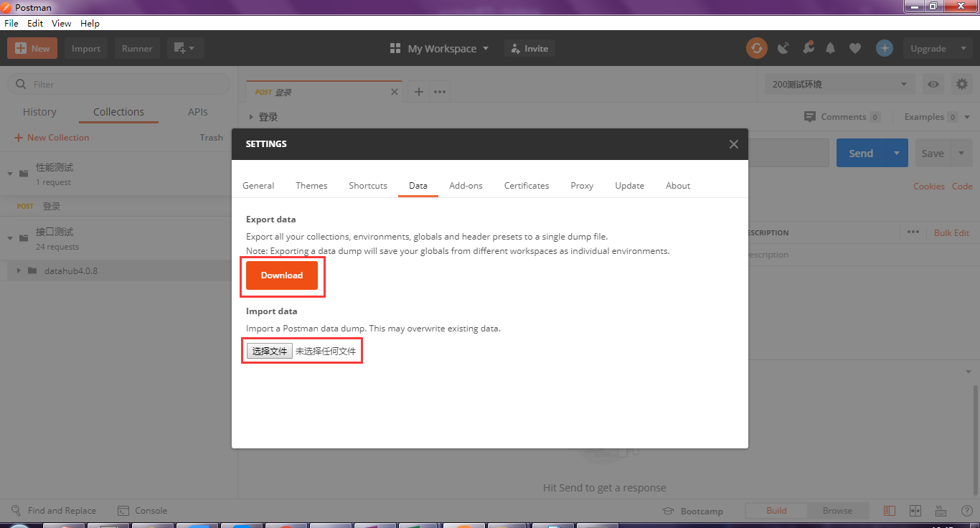Expand the datahub4.0.8 folder
This screenshot has width=980, height=528.
pos(18,270)
